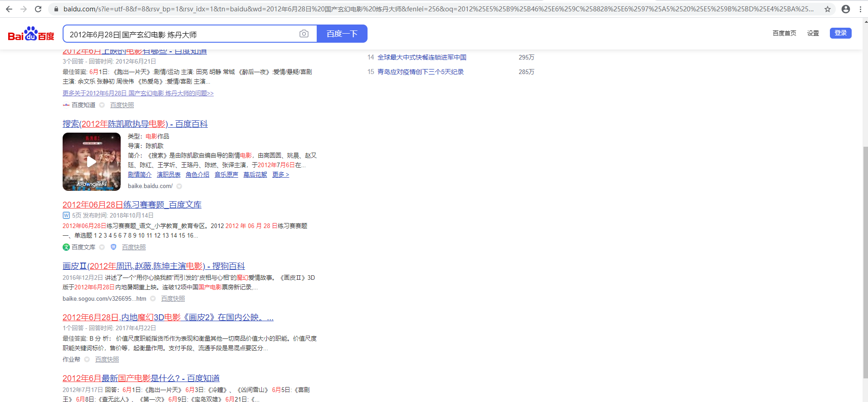Open the Chrome profile avatar icon
The height and width of the screenshot is (402, 868).
pos(846,9)
